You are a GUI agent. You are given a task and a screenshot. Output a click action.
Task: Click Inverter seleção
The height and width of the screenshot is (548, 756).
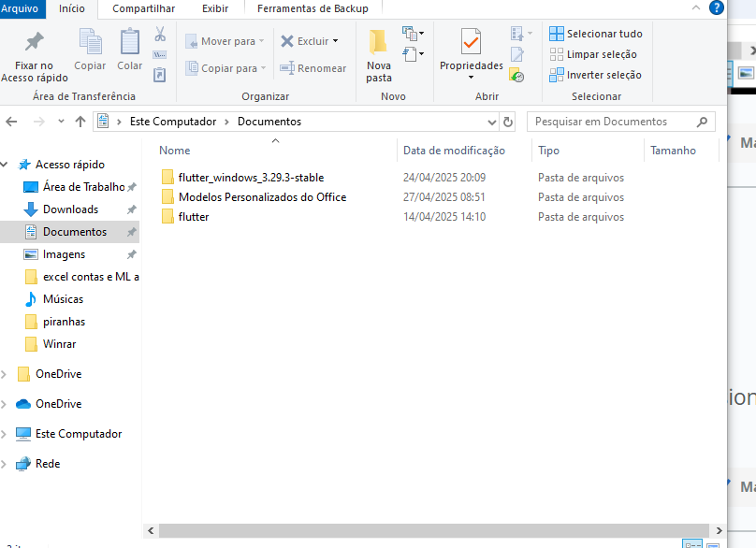point(595,75)
